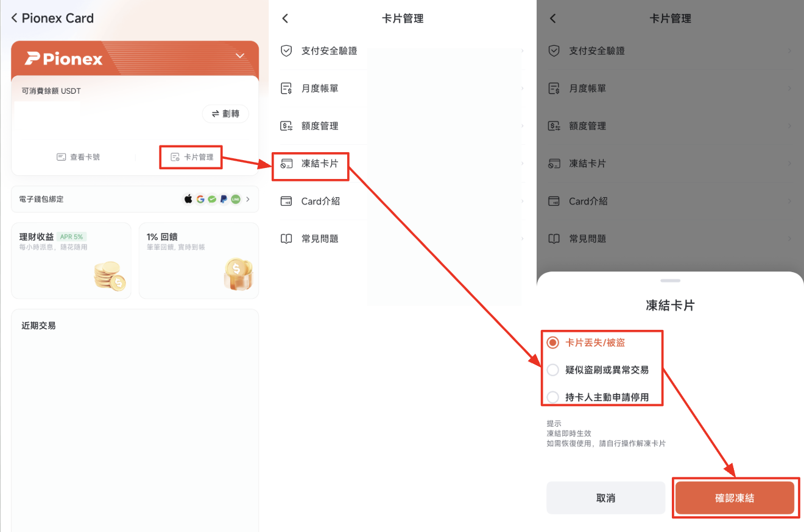Click Card介紹 icon in dimmed right panel

[554, 201]
